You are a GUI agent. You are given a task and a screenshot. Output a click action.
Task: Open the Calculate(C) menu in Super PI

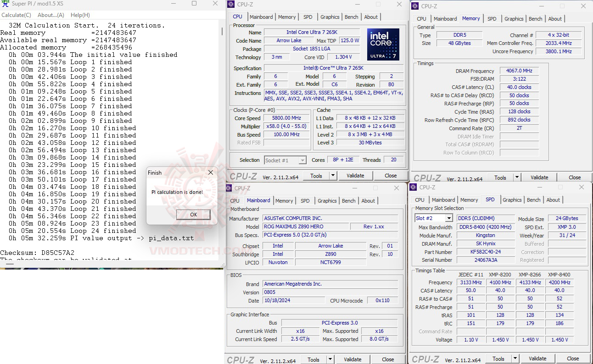[x=17, y=15]
